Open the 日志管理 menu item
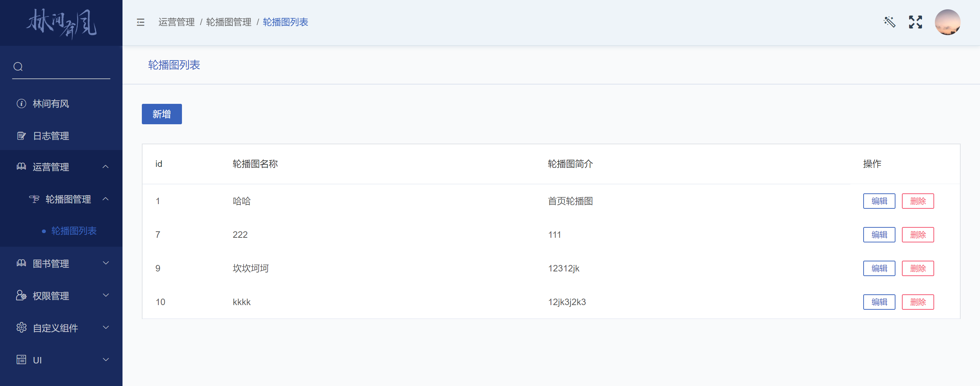The width and height of the screenshot is (980, 386). pos(61,136)
